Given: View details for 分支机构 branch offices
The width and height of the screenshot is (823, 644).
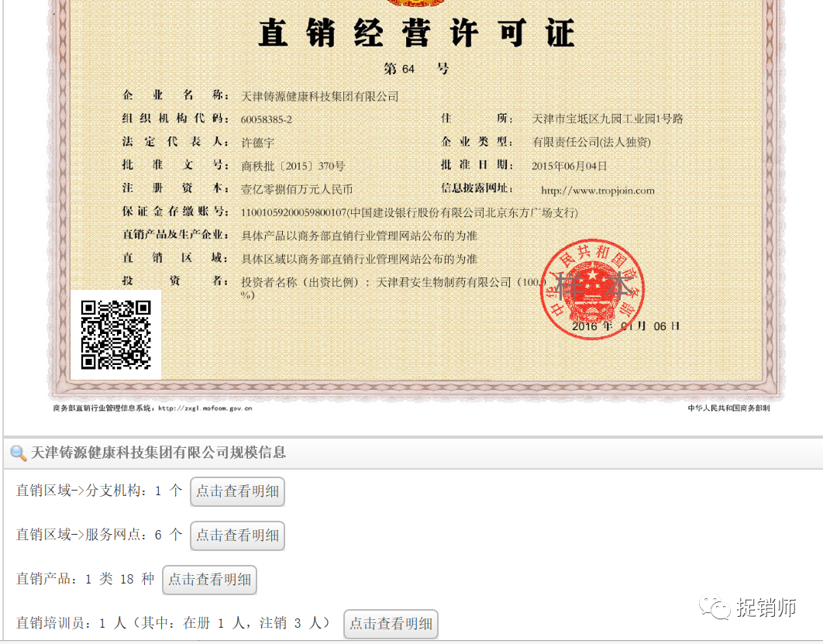Looking at the screenshot, I should 237,491.
